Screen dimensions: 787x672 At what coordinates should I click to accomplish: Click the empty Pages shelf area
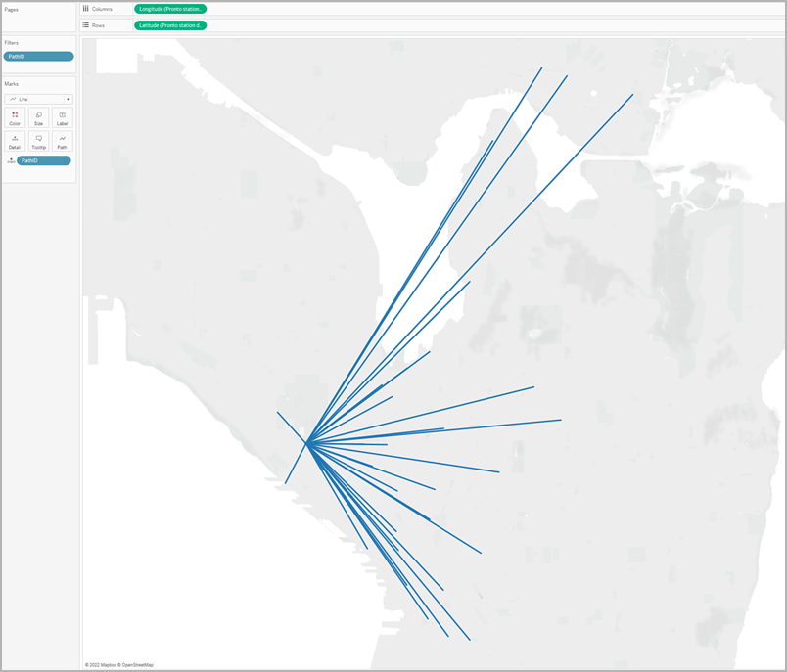click(39, 23)
